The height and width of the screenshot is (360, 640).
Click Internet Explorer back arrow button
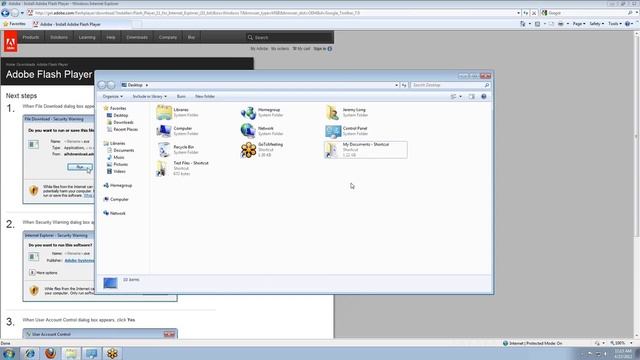pyautogui.click(x=5, y=13)
